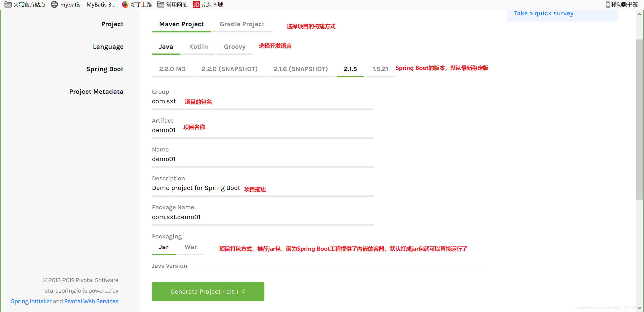The height and width of the screenshot is (312, 644).
Task: Select Spring Boot version 1.5.21
Action: [x=379, y=69]
